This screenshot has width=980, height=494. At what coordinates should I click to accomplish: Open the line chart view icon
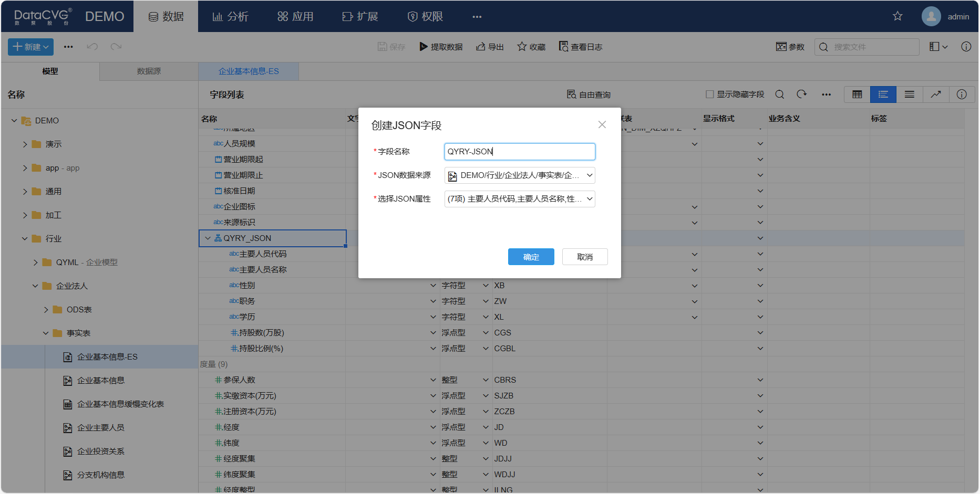[936, 94]
